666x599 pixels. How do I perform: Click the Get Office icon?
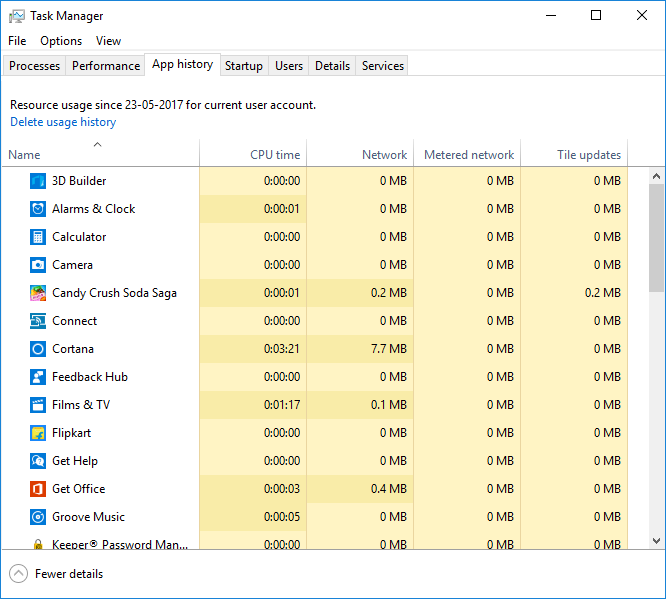[37, 489]
